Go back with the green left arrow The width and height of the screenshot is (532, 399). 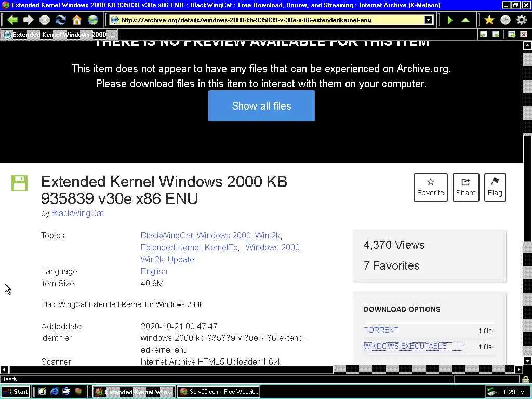click(x=12, y=20)
